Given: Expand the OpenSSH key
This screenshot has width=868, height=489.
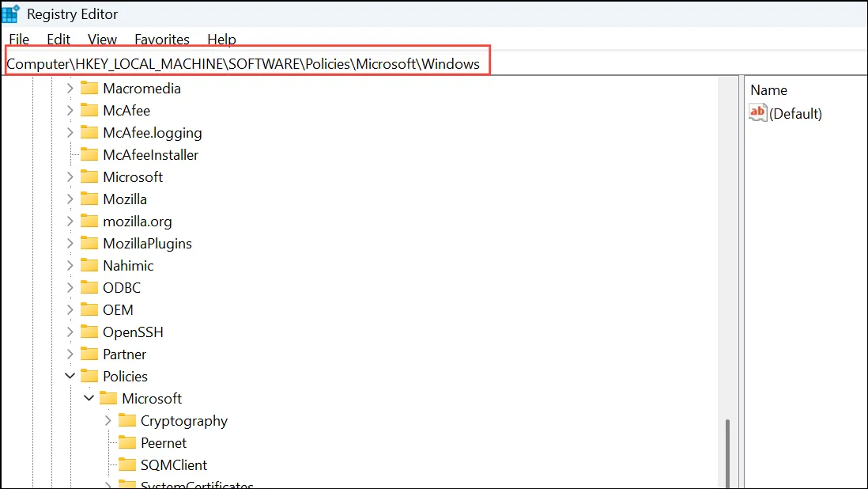Looking at the screenshot, I should [70, 332].
